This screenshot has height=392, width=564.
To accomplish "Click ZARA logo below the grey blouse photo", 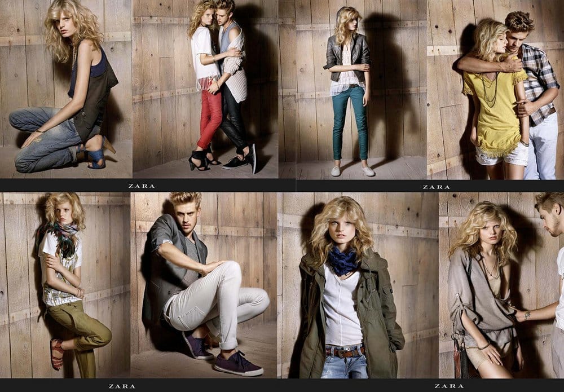I will click(x=448, y=386).
